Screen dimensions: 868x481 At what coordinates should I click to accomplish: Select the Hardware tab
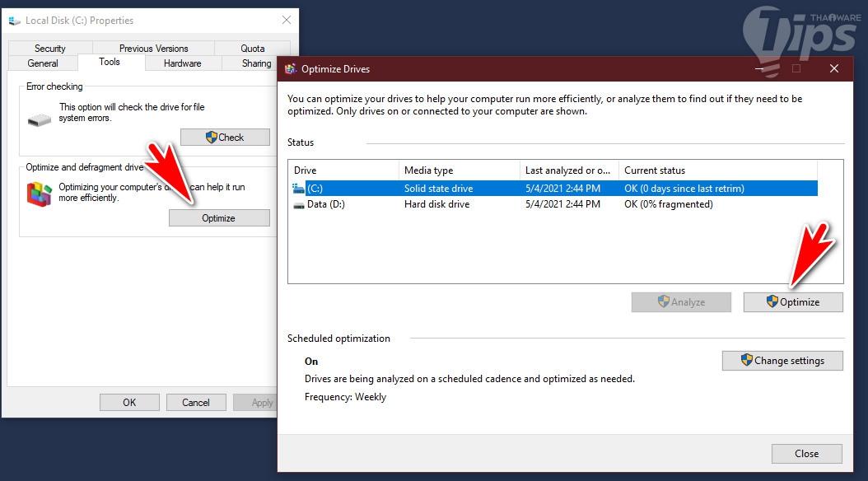click(x=182, y=63)
